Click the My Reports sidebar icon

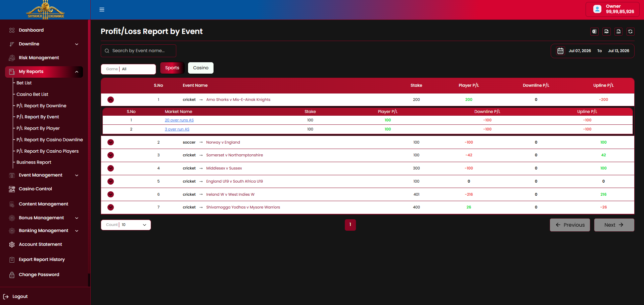pyautogui.click(x=12, y=72)
